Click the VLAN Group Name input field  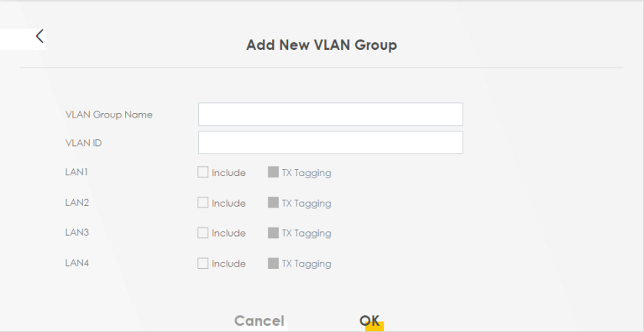[330, 115]
